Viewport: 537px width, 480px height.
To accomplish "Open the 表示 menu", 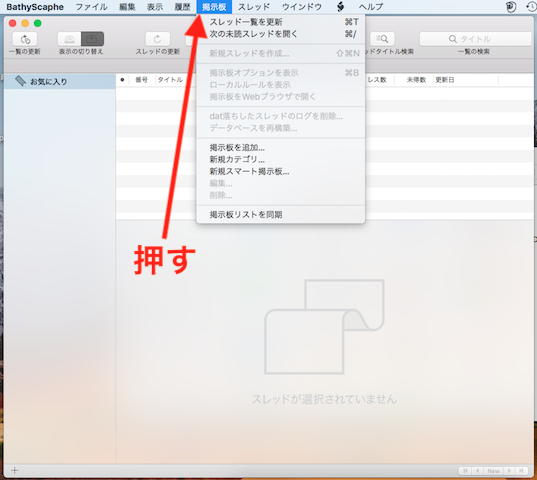I will pyautogui.click(x=155, y=7).
